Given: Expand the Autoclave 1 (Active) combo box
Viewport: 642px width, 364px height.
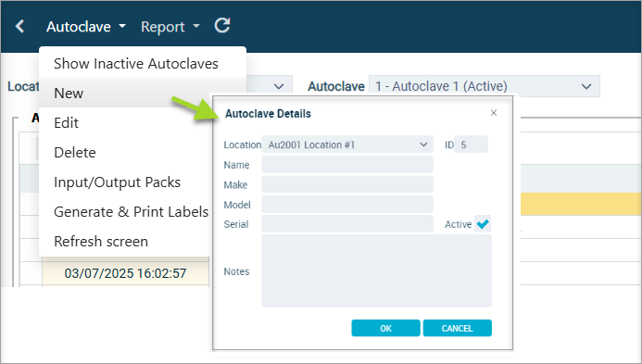Looking at the screenshot, I should [485, 86].
